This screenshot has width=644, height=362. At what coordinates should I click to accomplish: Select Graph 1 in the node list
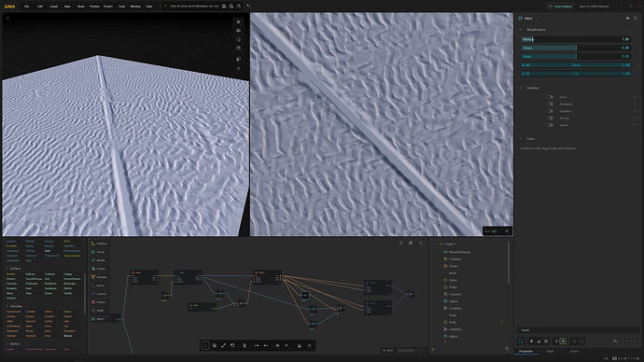(450, 244)
